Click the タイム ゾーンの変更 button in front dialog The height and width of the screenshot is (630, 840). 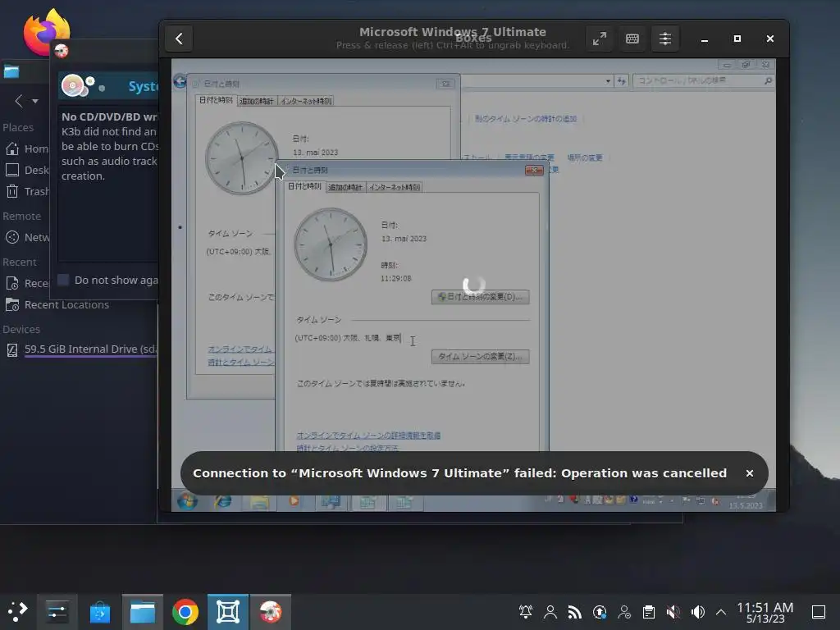[480, 357]
